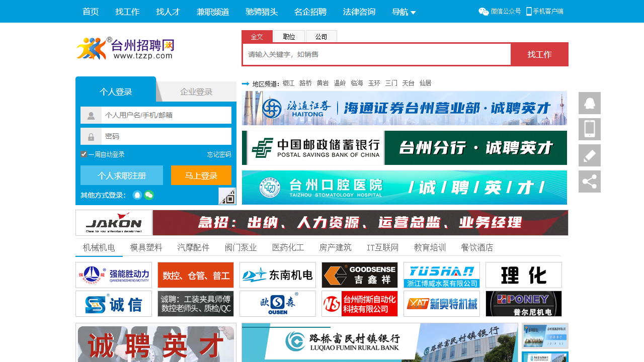Log in with QQ icon
Screen dimensions: 644x362
coord(137,195)
